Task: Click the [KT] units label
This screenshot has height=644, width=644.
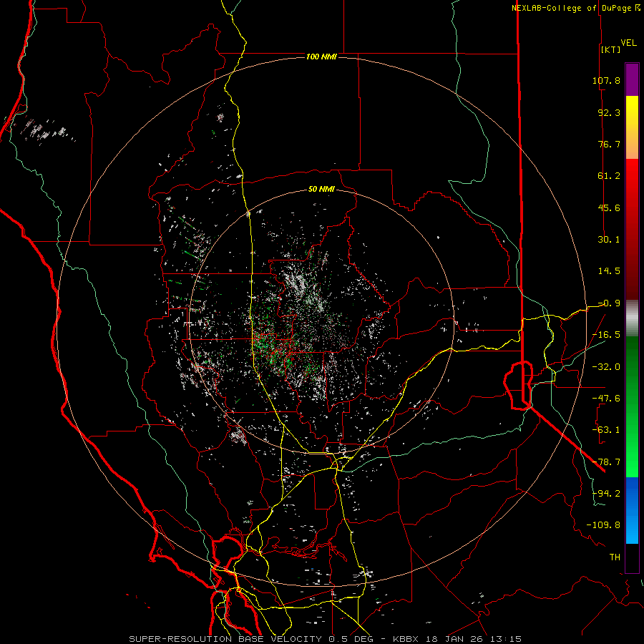Action: pyautogui.click(x=611, y=49)
